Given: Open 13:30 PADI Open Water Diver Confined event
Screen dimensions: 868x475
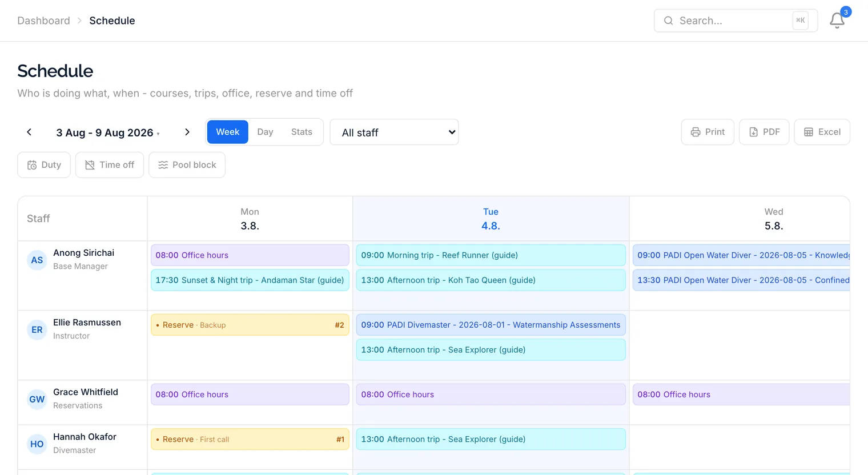Looking at the screenshot, I should click(741, 280).
